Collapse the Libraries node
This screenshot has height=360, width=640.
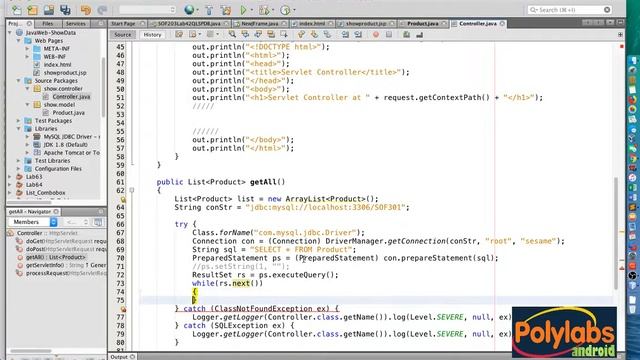pos(19,129)
